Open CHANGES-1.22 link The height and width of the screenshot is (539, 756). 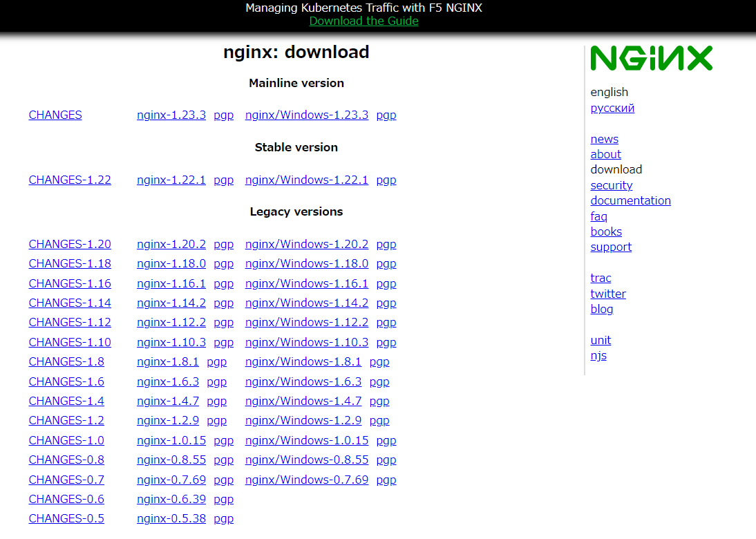point(70,180)
